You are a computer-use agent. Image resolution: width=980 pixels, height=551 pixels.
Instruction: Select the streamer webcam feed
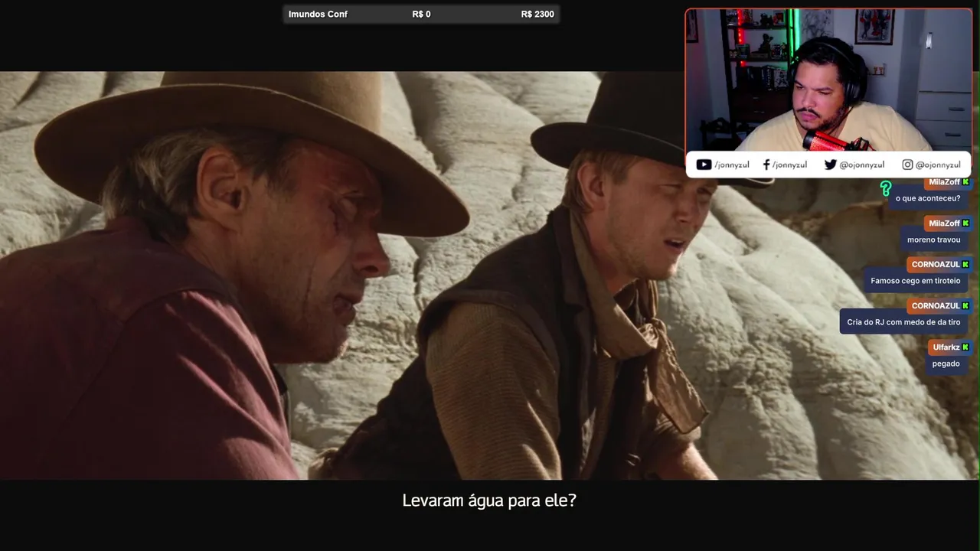[x=828, y=80]
